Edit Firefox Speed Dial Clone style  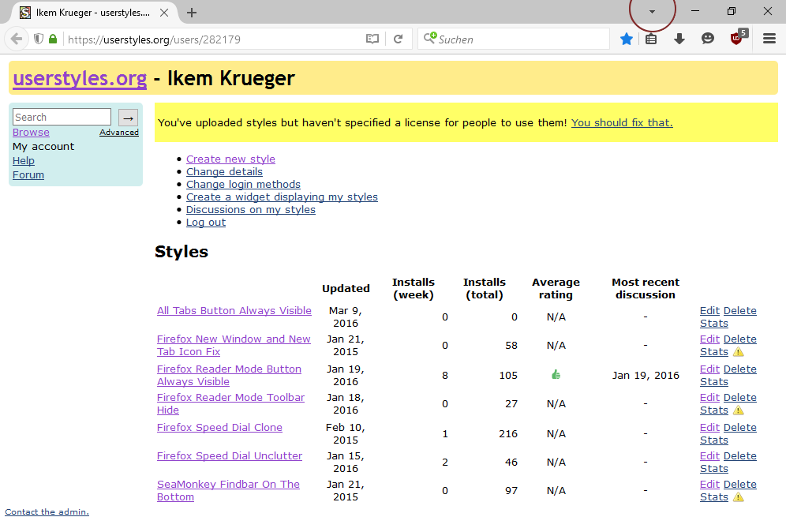click(709, 428)
